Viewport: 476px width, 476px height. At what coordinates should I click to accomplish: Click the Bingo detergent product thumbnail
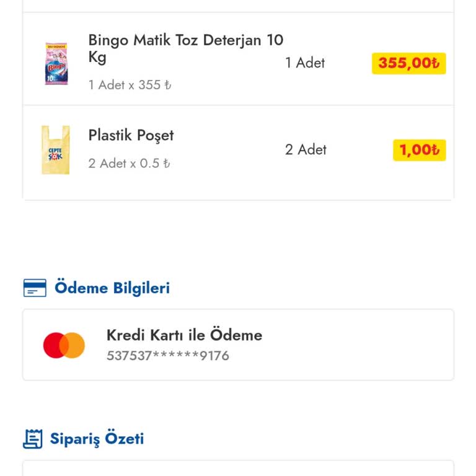click(x=56, y=63)
